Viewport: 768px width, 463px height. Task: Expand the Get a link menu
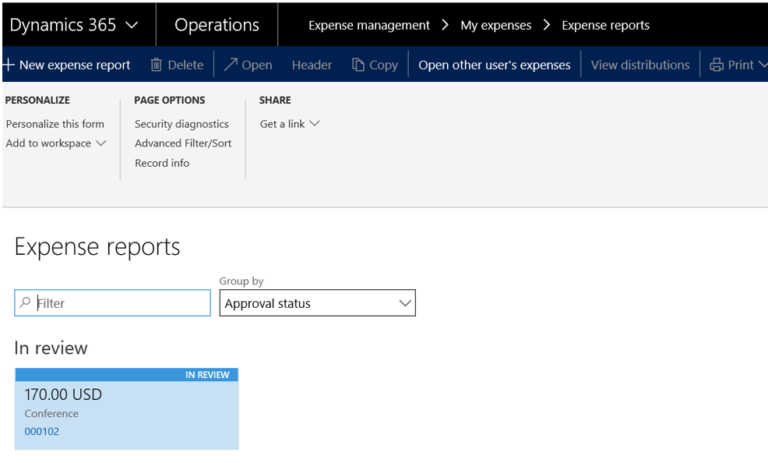coord(314,124)
